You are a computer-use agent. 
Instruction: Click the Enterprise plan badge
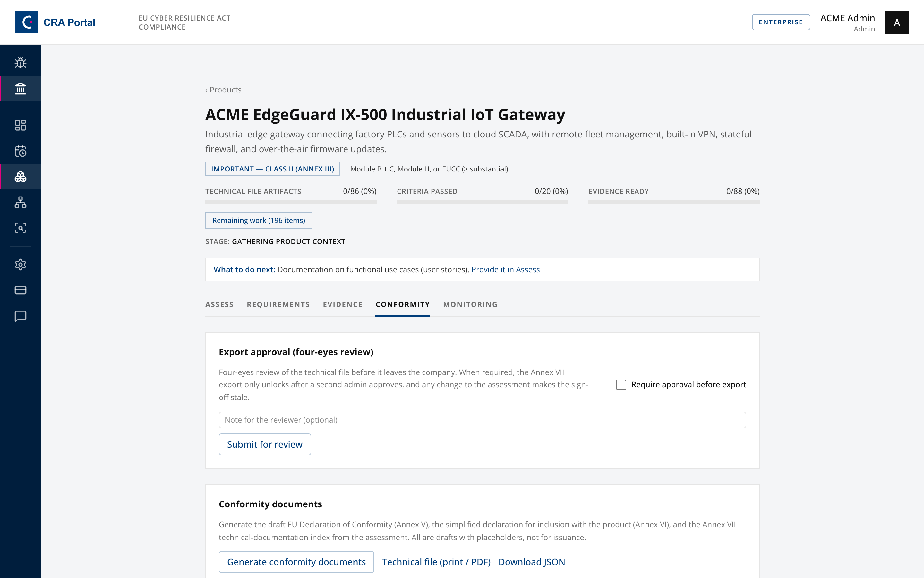click(x=781, y=22)
